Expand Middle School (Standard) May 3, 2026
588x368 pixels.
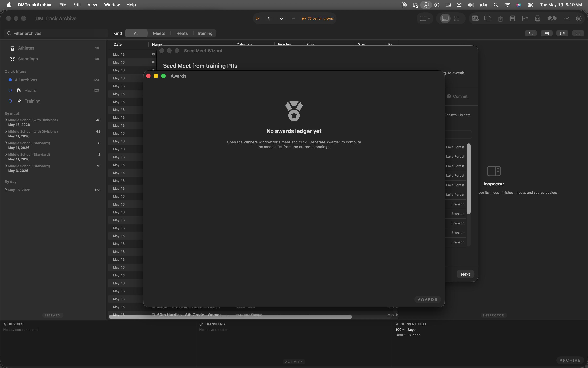click(6, 166)
